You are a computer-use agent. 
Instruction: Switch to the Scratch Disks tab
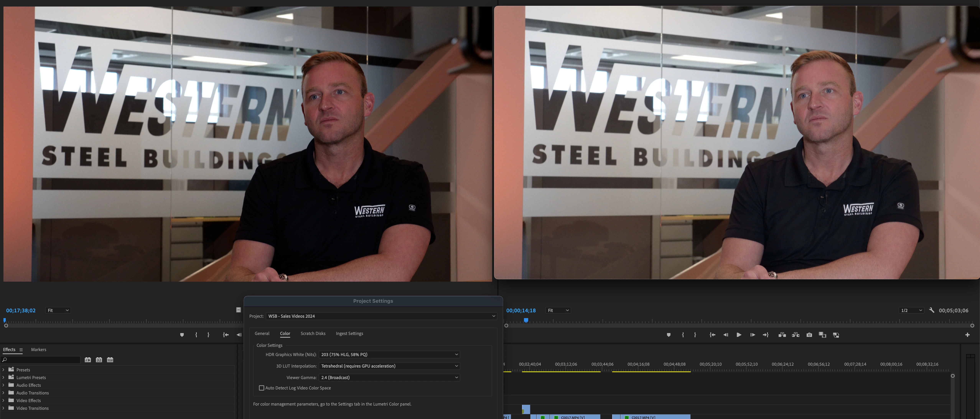[x=313, y=333]
